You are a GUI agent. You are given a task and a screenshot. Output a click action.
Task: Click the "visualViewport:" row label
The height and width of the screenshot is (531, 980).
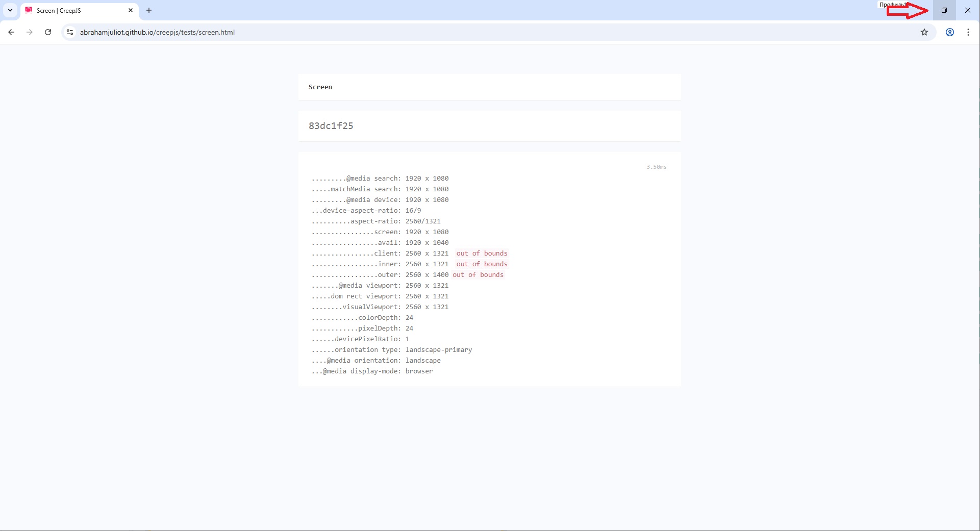coord(372,307)
